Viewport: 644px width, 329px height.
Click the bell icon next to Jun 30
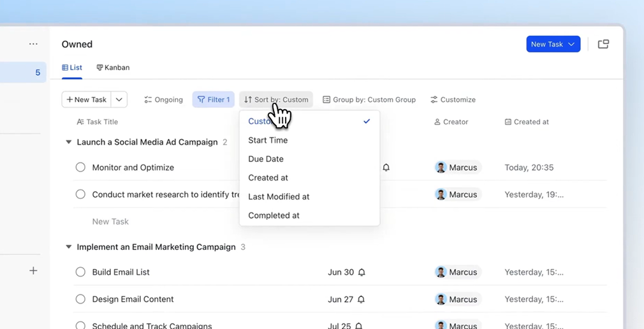(362, 272)
